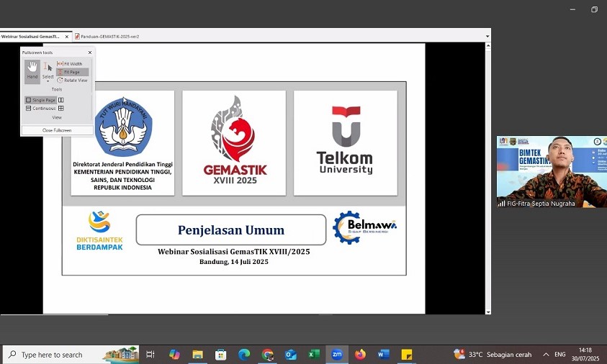Click the Penjelasan Umum title box
Image resolution: width=607 pixels, height=364 pixels.
pyautogui.click(x=231, y=229)
